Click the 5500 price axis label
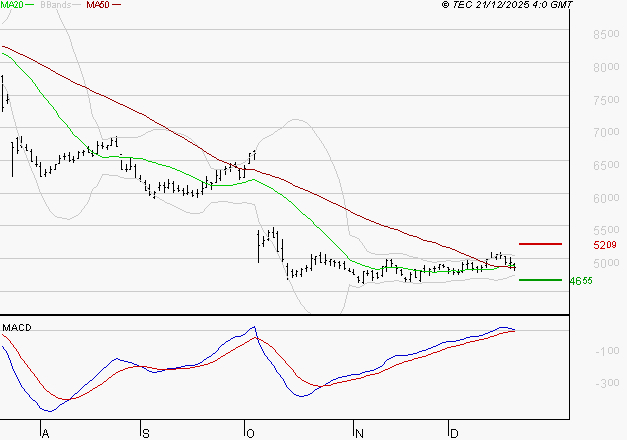This screenshot has width=627, height=440. [x=606, y=230]
